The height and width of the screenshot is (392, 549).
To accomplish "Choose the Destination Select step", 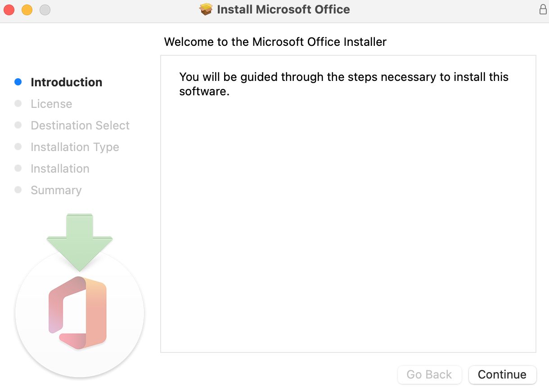I will (x=80, y=125).
